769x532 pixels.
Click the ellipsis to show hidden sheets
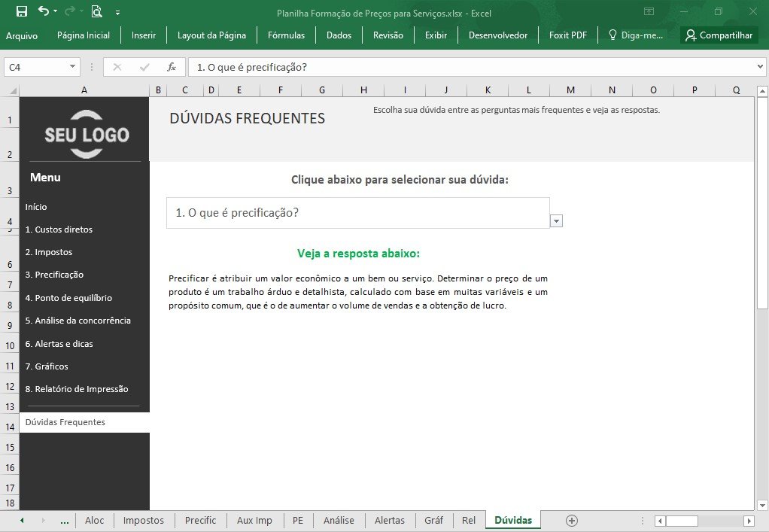64,521
